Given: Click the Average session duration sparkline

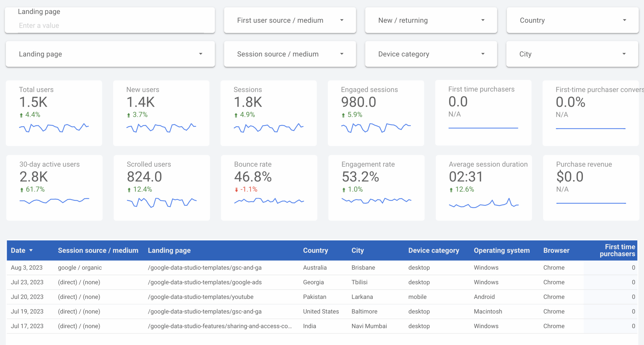Looking at the screenshot, I should click(484, 203).
